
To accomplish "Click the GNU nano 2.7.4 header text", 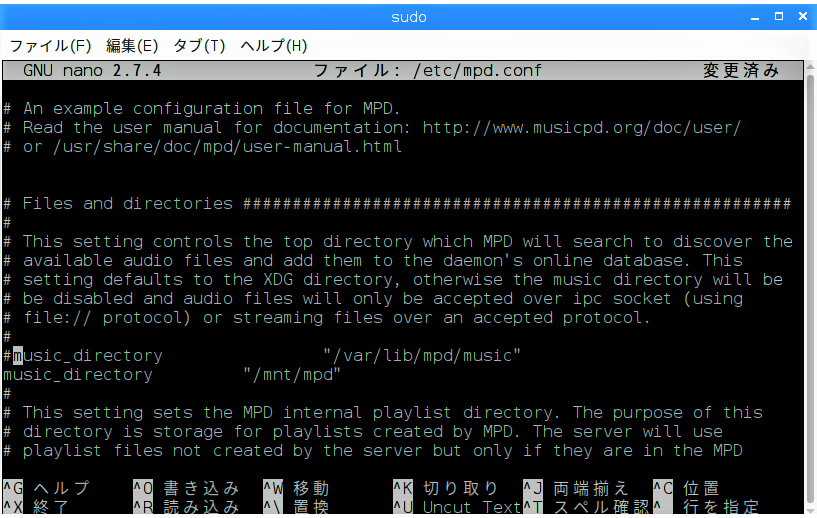I will point(92,70).
